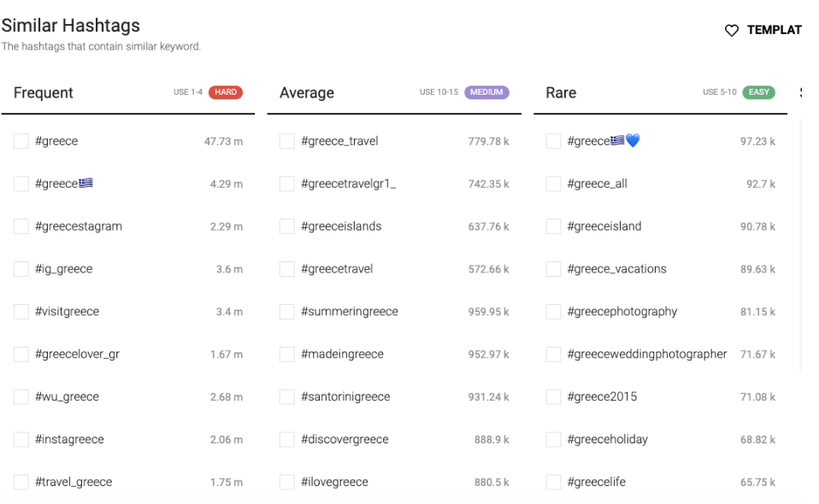Click the #ilovegreece hashtag label
The width and height of the screenshot is (819, 504).
tap(334, 482)
